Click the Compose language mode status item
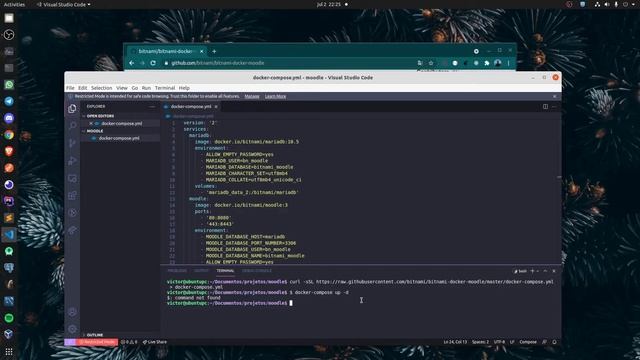Image resolution: width=640 pixels, height=360 pixels. pos(528,342)
